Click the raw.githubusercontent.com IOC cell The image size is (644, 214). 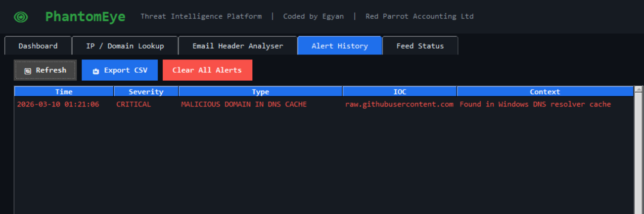399,105
